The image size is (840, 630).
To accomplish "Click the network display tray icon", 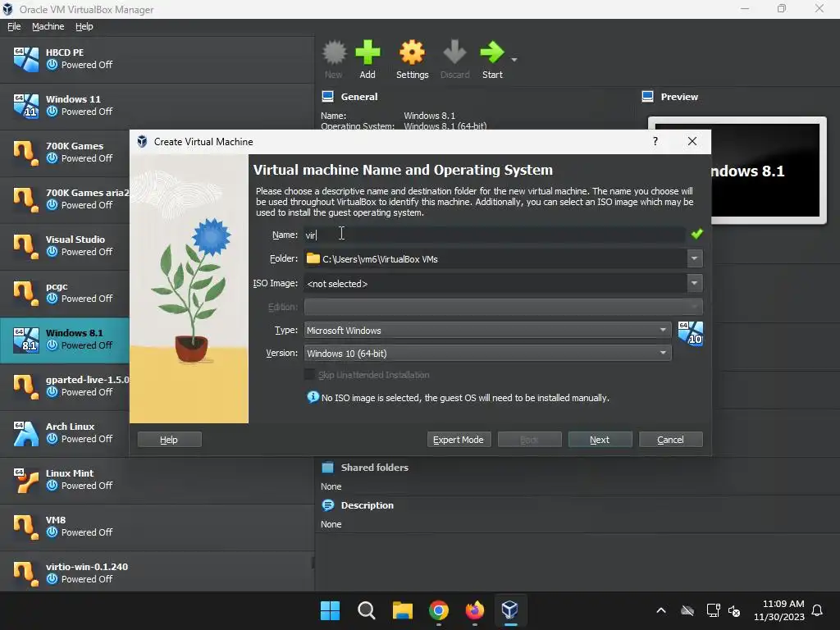I will [713, 610].
